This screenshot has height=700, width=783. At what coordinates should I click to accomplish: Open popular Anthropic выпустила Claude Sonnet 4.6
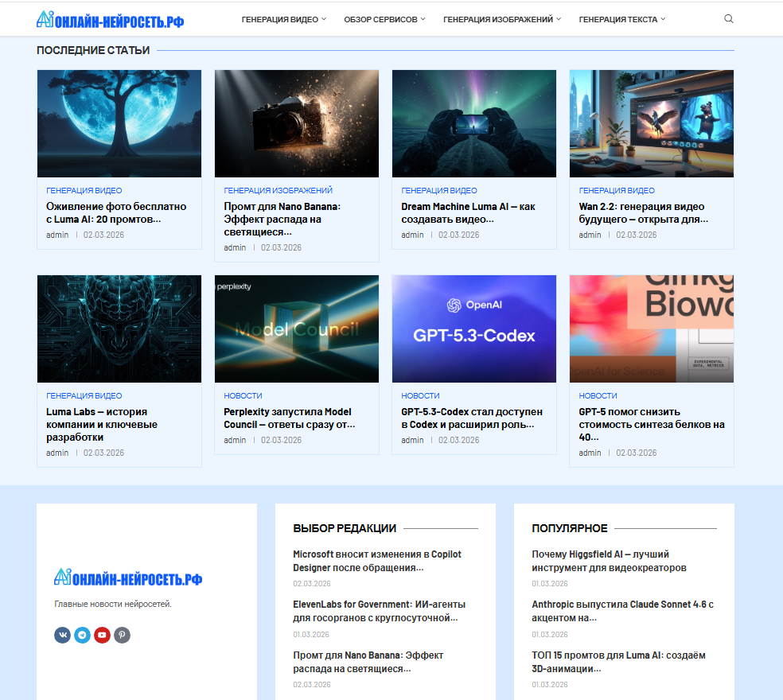tap(623, 611)
